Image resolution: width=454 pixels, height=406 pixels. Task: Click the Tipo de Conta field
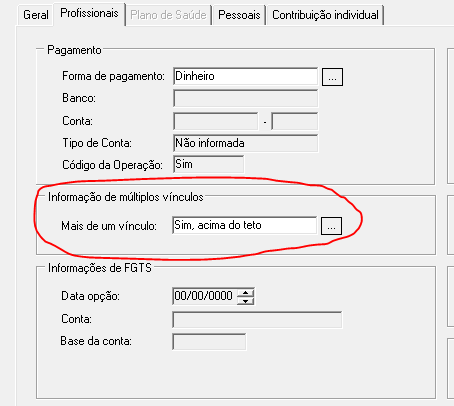pos(245,143)
